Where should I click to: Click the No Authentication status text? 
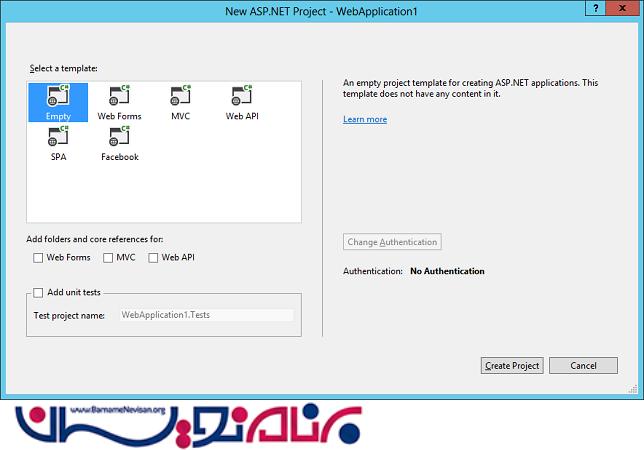point(447,271)
